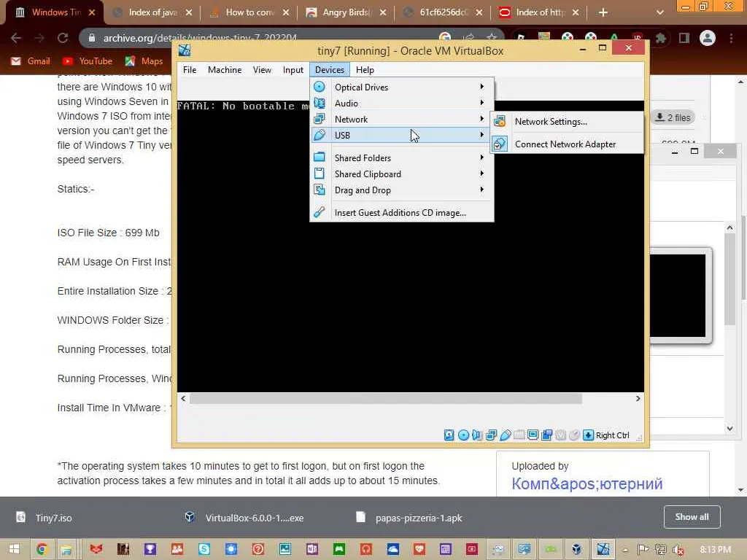Click the VM scroll right arrow
Screen dimensions: 747x560
click(638, 398)
